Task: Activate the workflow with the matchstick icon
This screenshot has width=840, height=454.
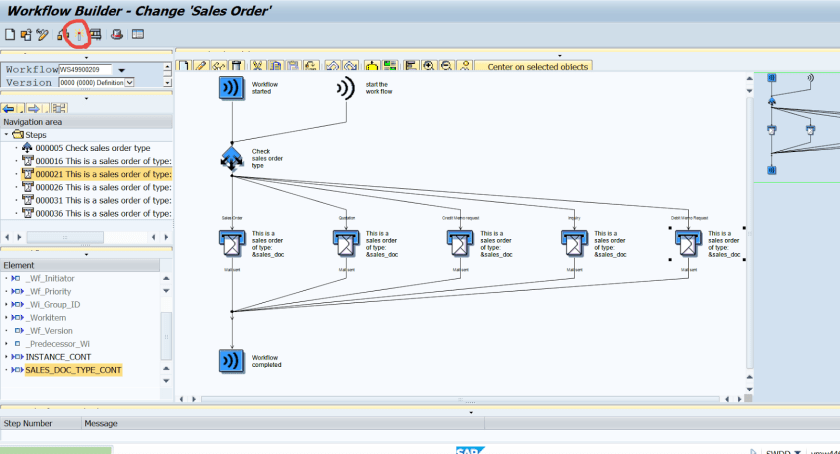Action: (79, 35)
